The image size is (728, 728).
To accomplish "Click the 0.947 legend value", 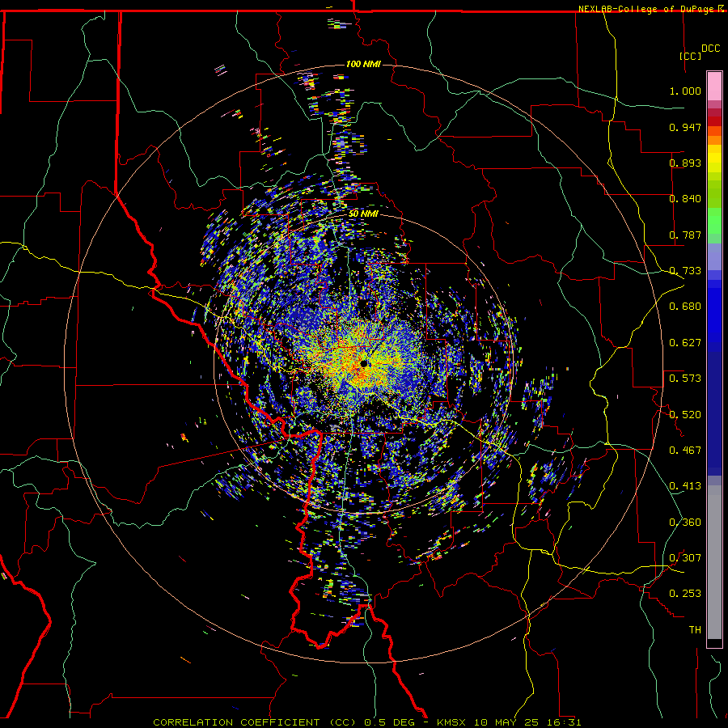I will [x=685, y=127].
